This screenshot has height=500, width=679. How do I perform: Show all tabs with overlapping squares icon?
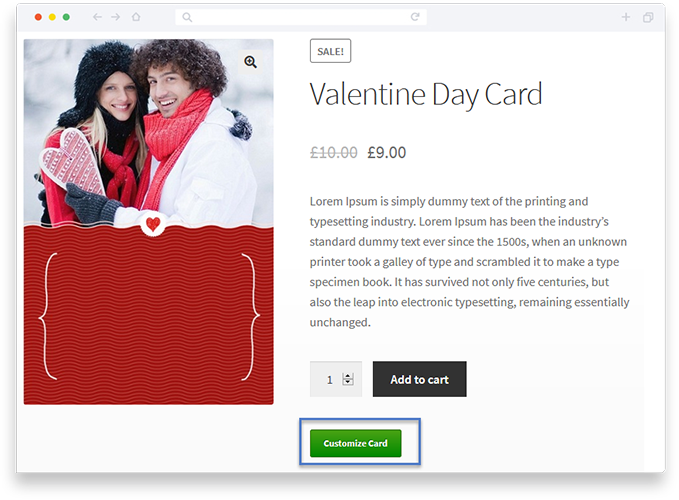coord(648,17)
